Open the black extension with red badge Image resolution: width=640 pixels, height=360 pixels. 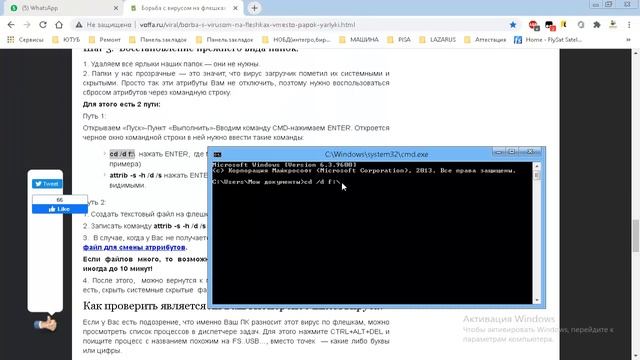click(x=550, y=25)
